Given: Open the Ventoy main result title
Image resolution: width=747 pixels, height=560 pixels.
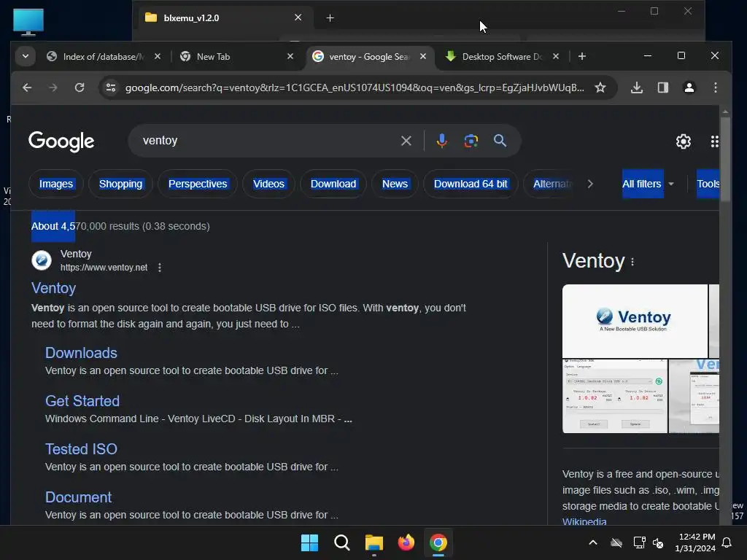Looking at the screenshot, I should [x=54, y=288].
